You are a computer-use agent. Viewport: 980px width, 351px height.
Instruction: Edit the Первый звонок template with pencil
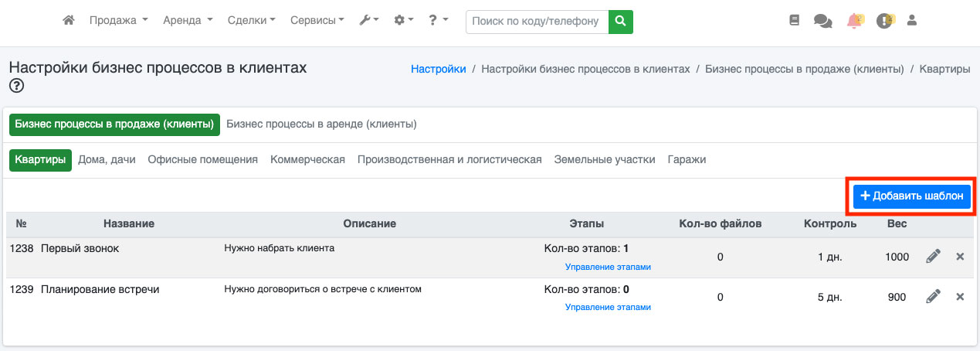(933, 257)
